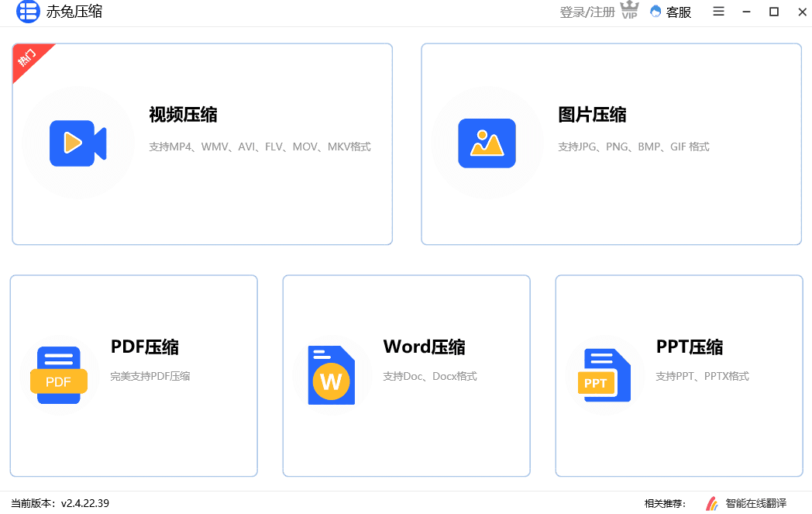812x514 pixels.
Task: Click the PPT file icon
Action: tap(604, 376)
